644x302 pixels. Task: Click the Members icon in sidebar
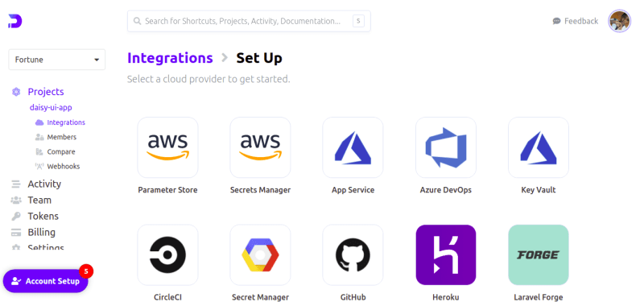pyautogui.click(x=39, y=137)
